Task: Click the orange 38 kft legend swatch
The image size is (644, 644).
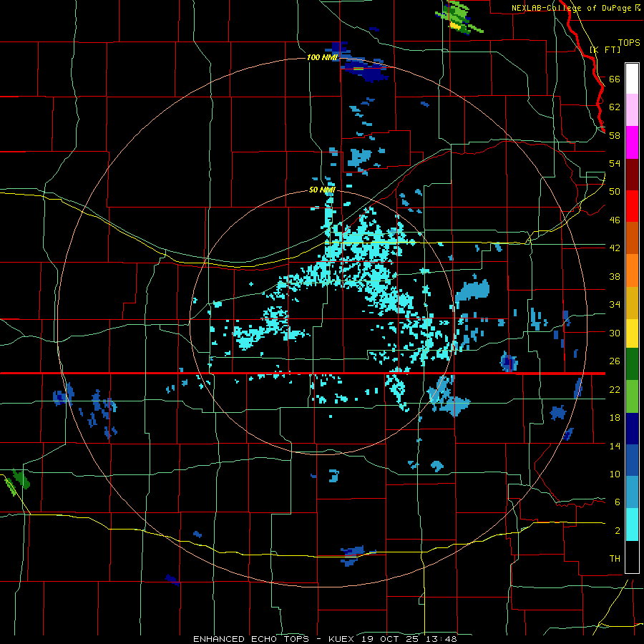Action: 632,270
